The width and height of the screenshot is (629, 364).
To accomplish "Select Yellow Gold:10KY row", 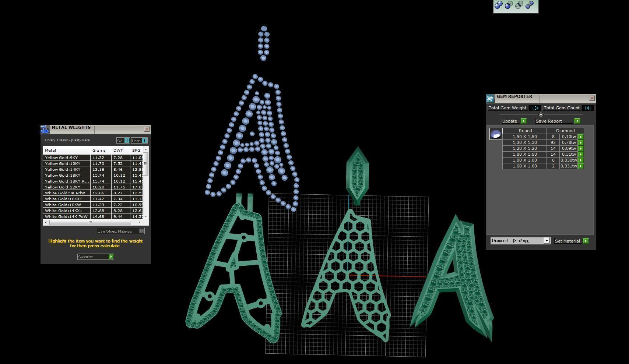I will 93,163.
